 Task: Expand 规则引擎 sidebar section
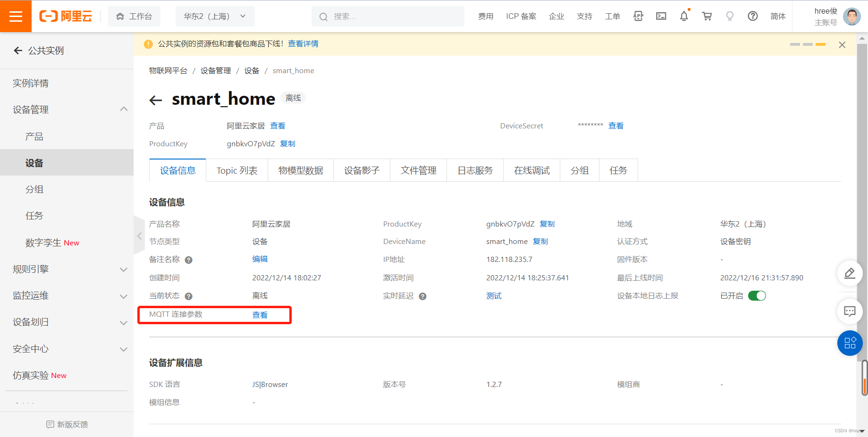[124, 269]
